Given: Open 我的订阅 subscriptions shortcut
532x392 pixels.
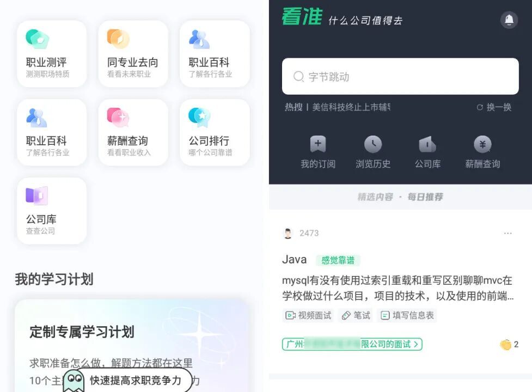Looking at the screenshot, I should 318,152.
